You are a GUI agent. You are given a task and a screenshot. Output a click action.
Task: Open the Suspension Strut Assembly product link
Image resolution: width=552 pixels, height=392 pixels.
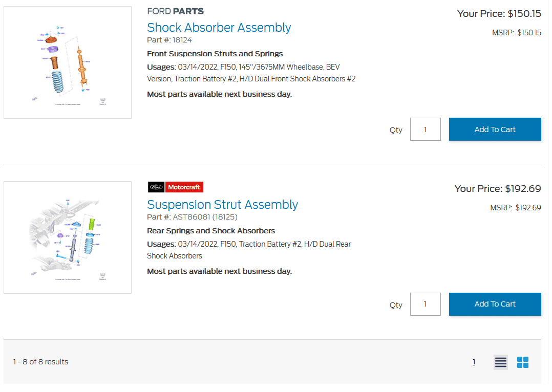tap(222, 205)
